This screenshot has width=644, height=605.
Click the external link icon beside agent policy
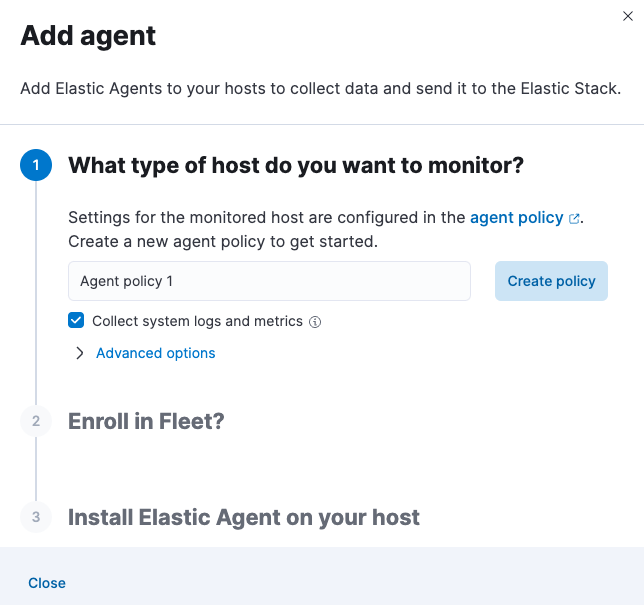[574, 218]
